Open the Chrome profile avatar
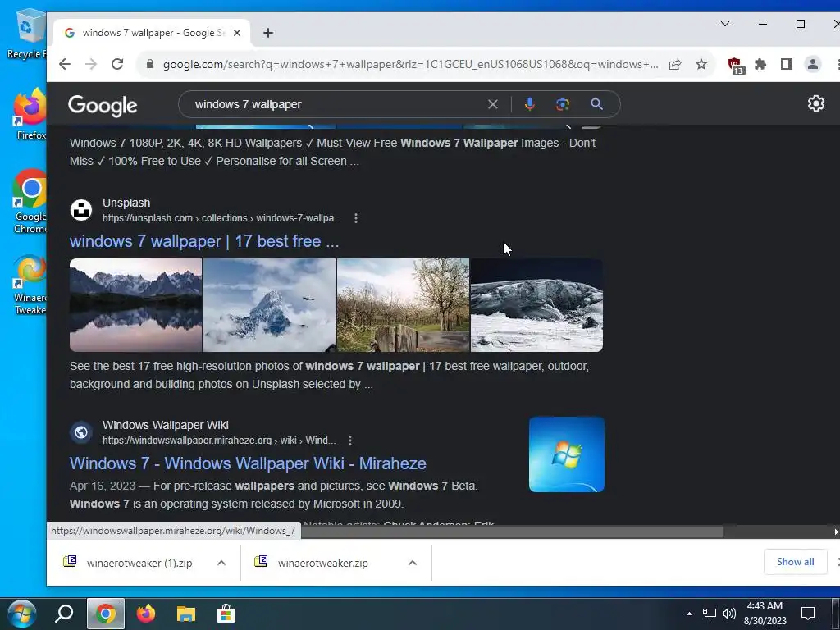The width and height of the screenshot is (840, 630). [x=813, y=64]
